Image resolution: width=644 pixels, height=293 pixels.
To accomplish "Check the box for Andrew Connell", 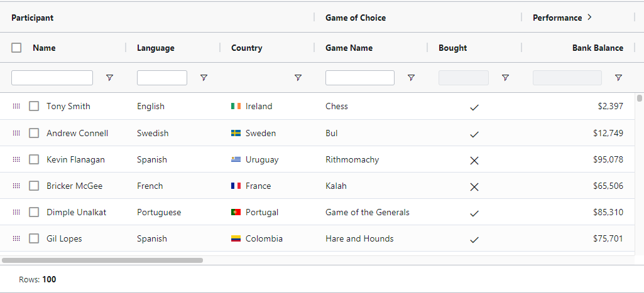I will click(x=34, y=133).
